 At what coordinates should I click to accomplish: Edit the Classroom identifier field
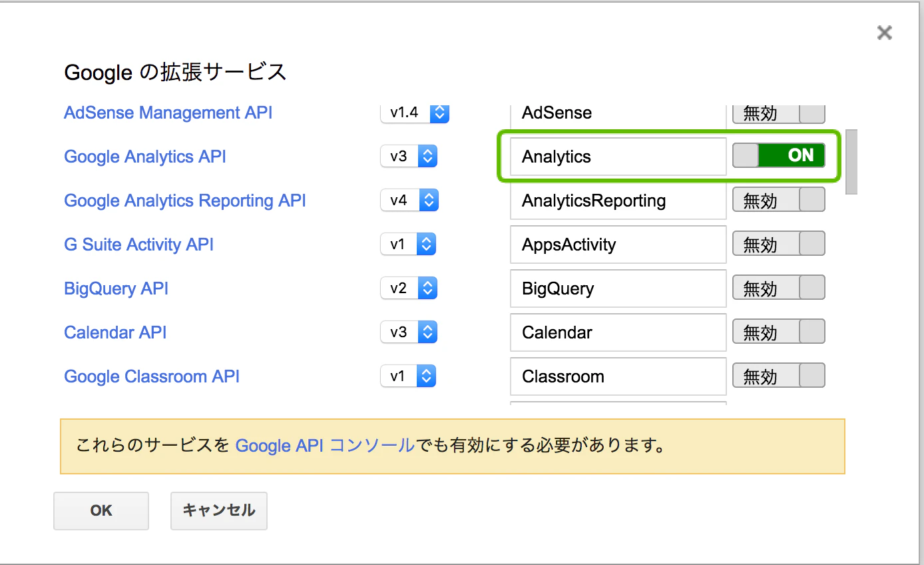click(618, 376)
